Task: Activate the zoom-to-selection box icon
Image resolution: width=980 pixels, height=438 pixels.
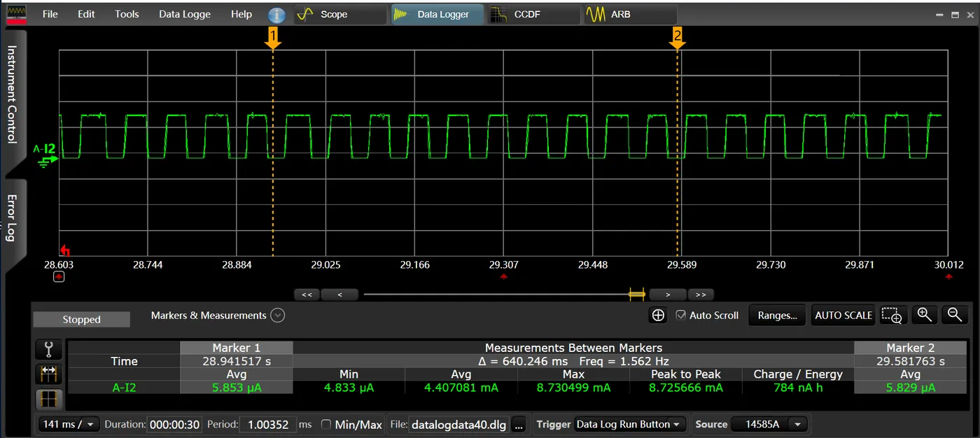Action: click(892, 316)
